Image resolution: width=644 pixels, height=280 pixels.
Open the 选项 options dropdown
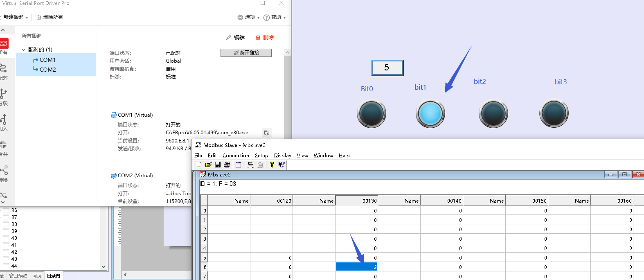[248, 17]
